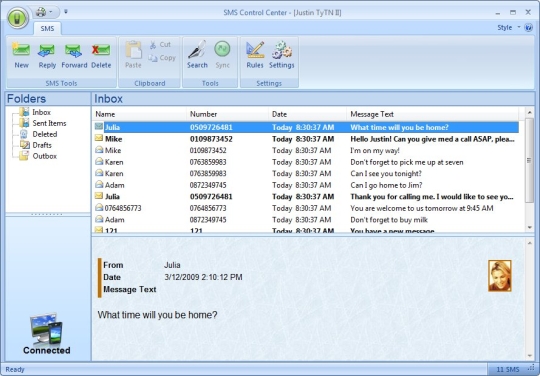Open the quick access toolbar customize arrow
Image resolution: width=540 pixels, height=376 pixels.
(x=66, y=12)
